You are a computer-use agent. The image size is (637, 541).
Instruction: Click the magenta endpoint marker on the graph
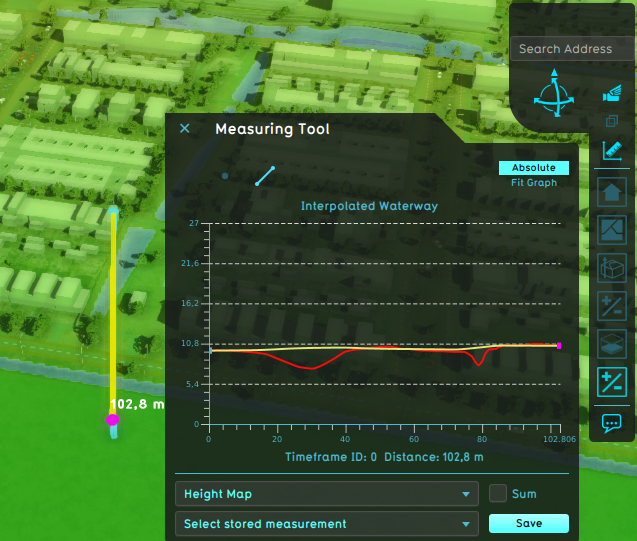tap(559, 345)
